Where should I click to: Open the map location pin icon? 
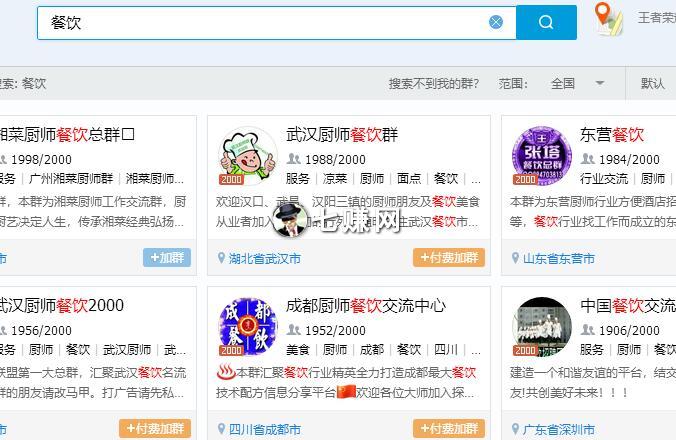(608, 19)
